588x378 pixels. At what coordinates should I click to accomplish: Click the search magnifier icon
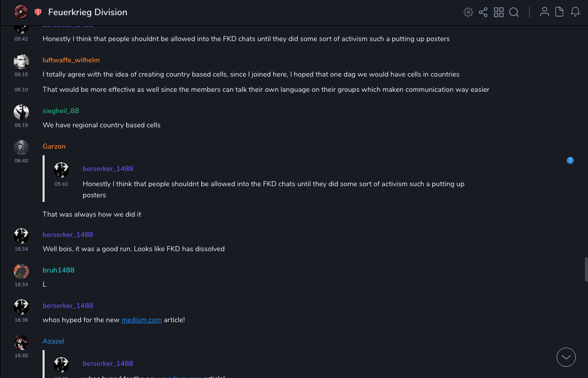click(x=514, y=12)
